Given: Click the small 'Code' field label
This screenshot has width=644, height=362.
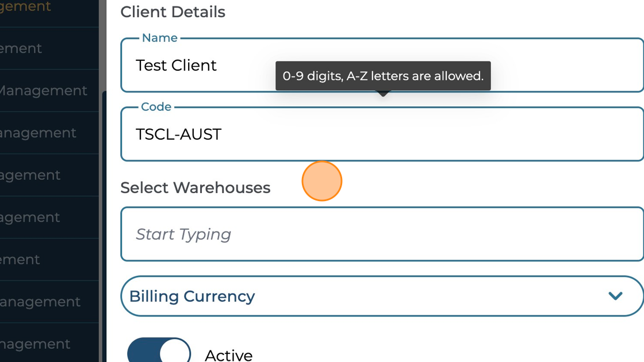Looking at the screenshot, I should [x=156, y=107].
